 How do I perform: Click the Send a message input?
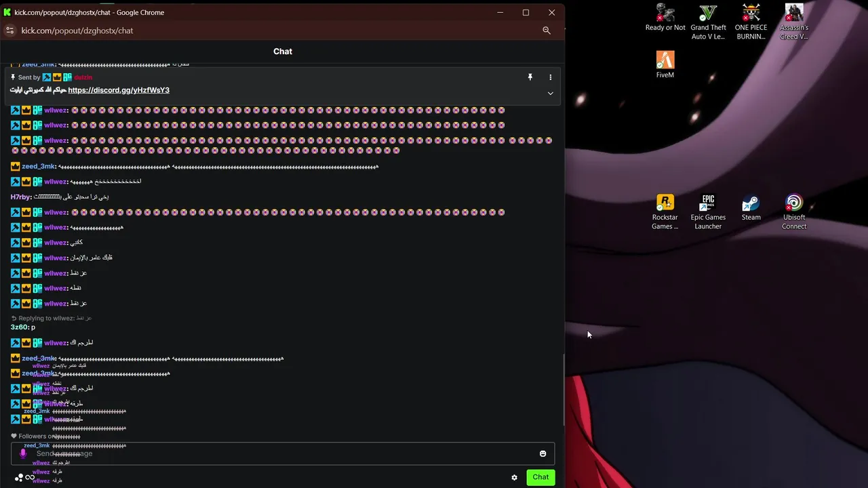point(283,453)
